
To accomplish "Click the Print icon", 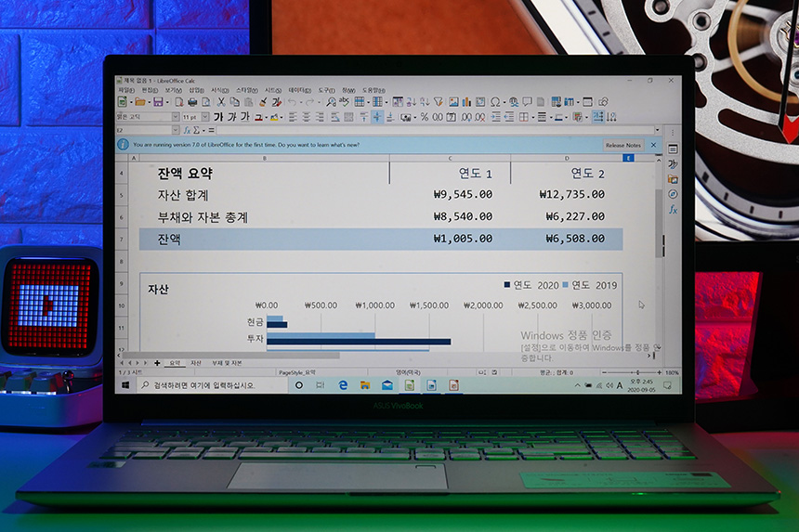I will [192, 102].
